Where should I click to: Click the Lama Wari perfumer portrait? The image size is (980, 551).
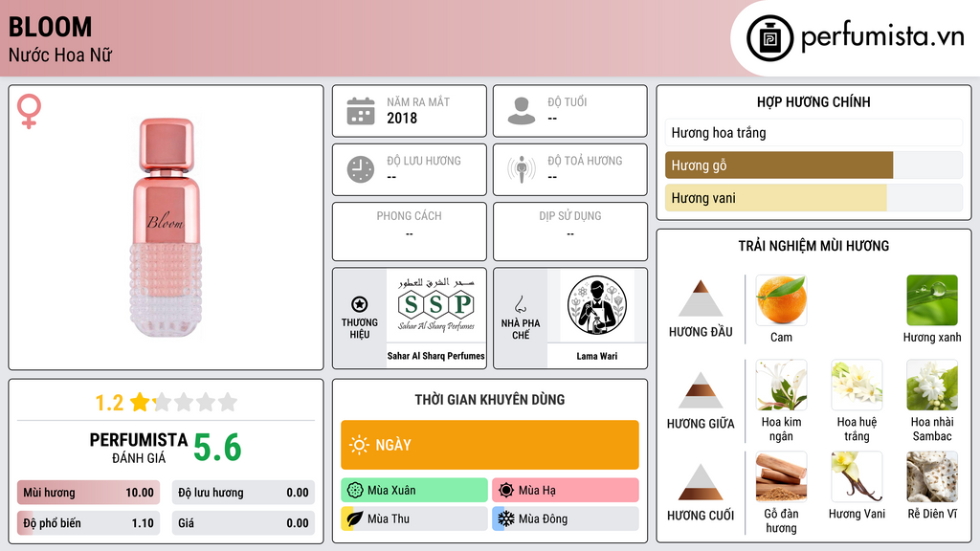click(597, 305)
